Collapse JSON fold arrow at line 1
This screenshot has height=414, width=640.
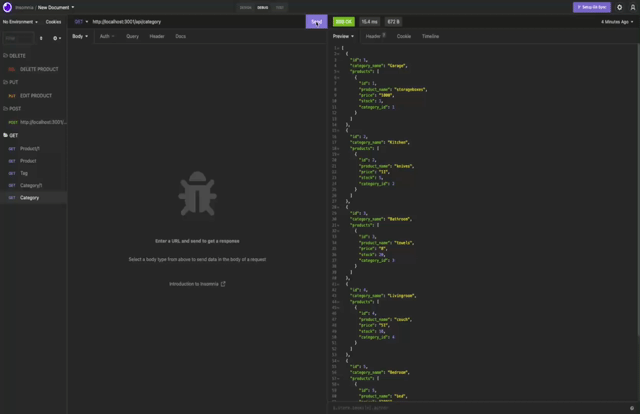click(x=339, y=48)
